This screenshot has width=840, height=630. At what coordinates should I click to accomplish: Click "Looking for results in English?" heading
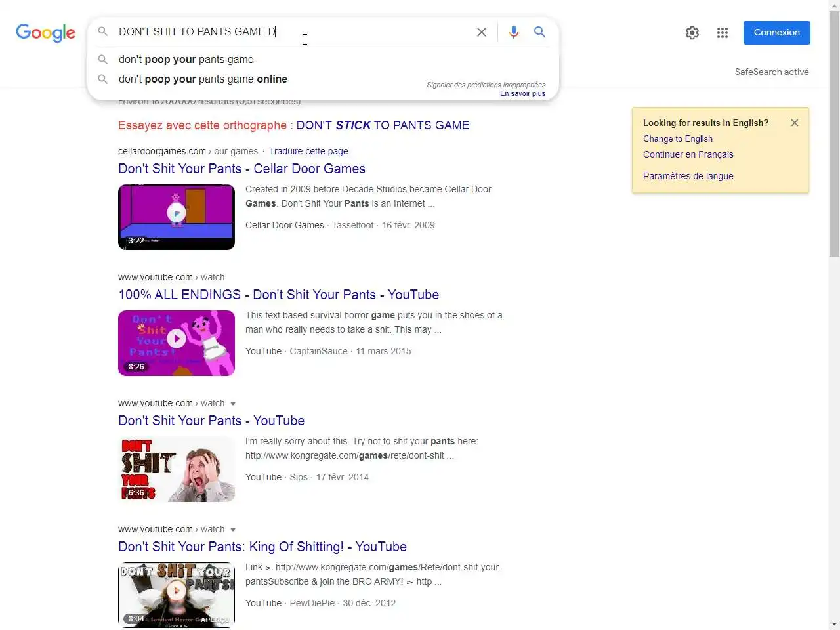tap(705, 123)
